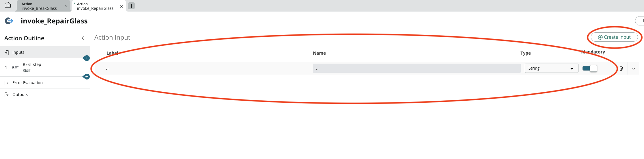
Task: Close the invoke_RepairGlass tab
Action: [x=122, y=6]
